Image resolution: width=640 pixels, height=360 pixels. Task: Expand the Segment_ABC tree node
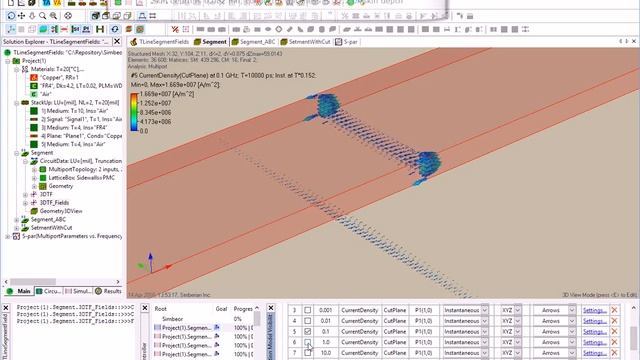click(17, 220)
